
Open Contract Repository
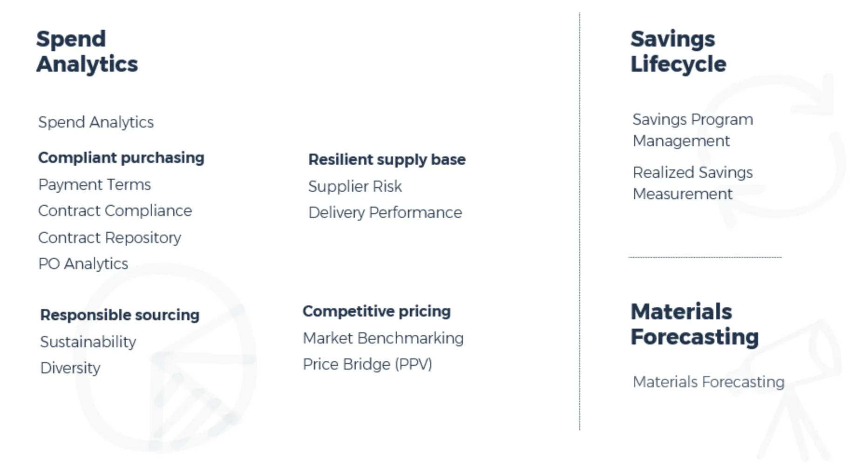(x=109, y=238)
